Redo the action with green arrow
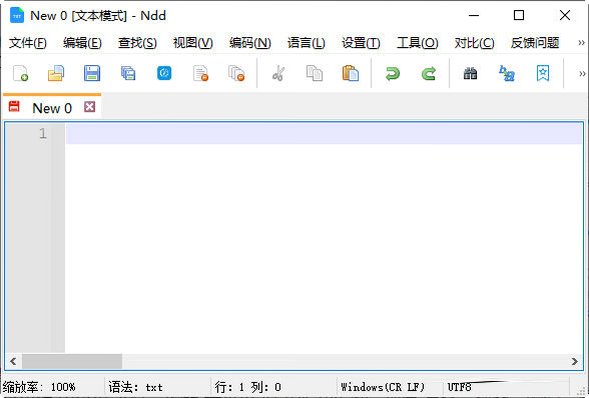This screenshot has height=398, width=589. (x=429, y=73)
